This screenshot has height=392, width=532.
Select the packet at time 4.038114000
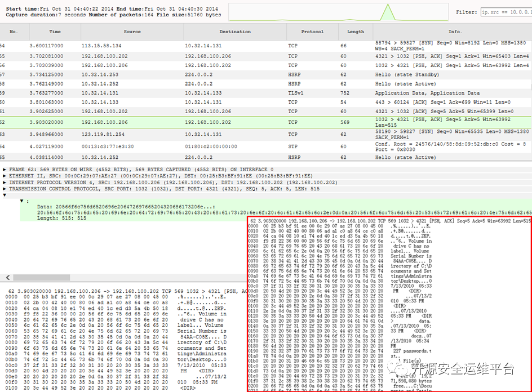[46, 157]
